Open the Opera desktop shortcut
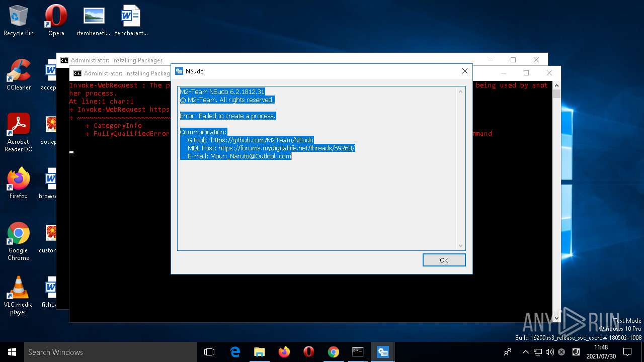The width and height of the screenshot is (644, 362). [56, 21]
